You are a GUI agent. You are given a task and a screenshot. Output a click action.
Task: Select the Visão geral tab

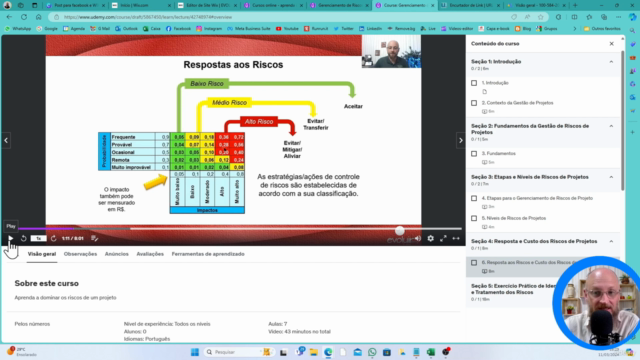(x=42, y=254)
